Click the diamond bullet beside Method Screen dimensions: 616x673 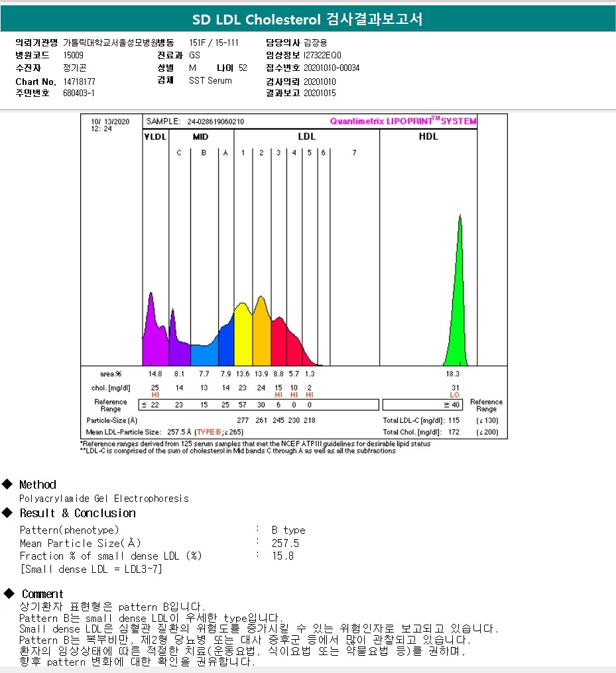(x=7, y=484)
